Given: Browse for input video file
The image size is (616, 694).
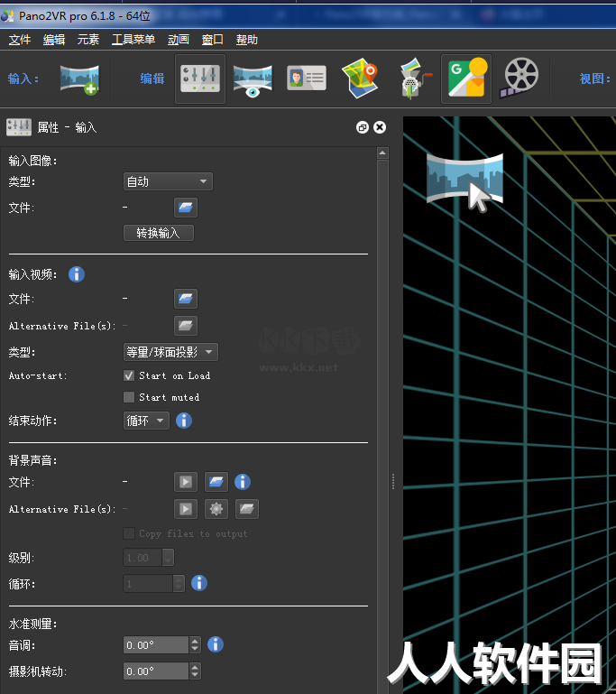Looking at the screenshot, I should (x=186, y=299).
